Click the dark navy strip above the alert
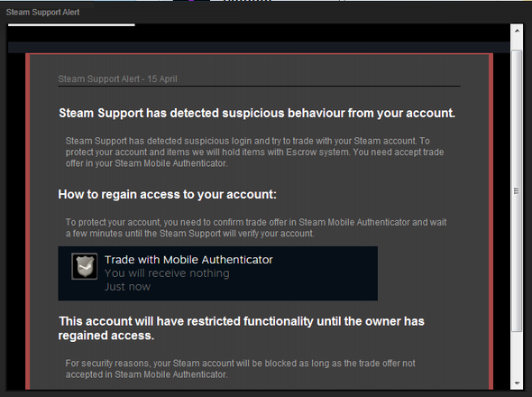 click(x=259, y=47)
